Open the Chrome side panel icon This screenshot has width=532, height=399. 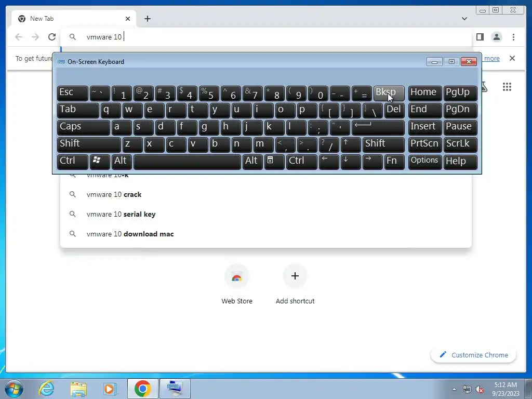(480, 37)
